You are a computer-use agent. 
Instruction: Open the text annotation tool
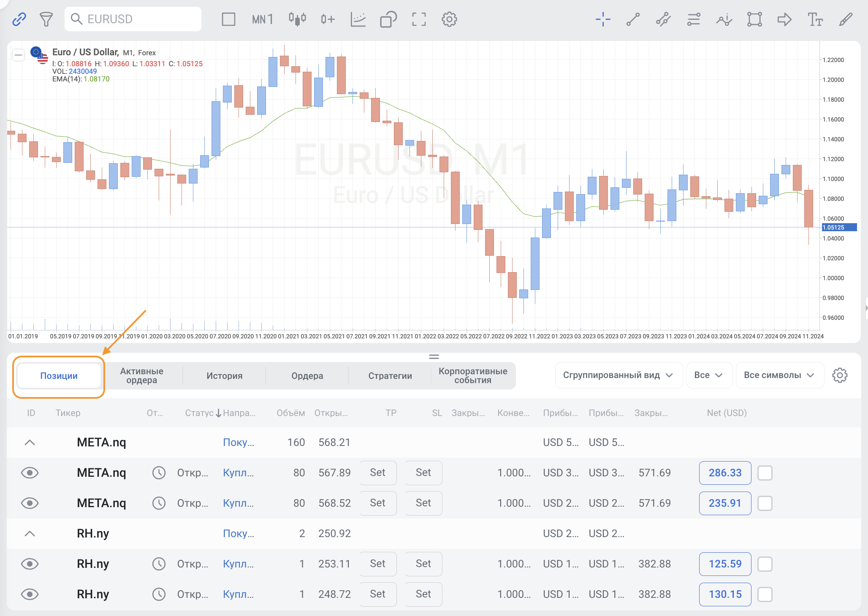[815, 19]
